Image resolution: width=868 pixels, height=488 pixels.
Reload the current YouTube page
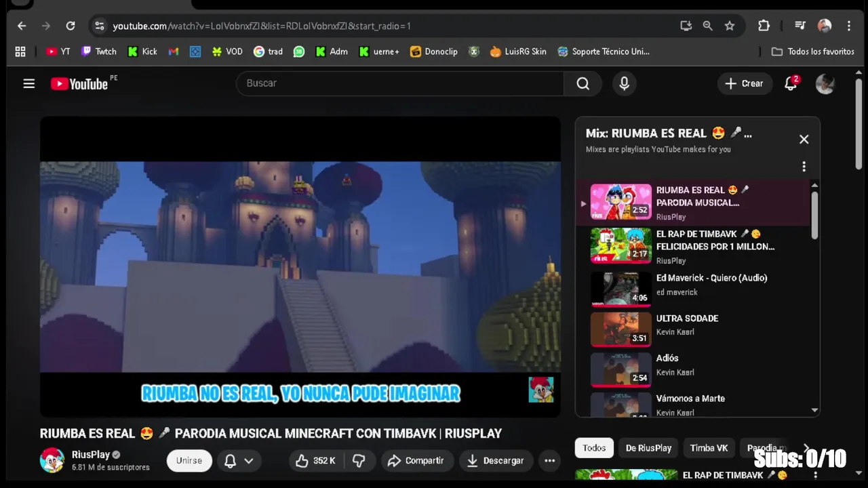point(71,26)
